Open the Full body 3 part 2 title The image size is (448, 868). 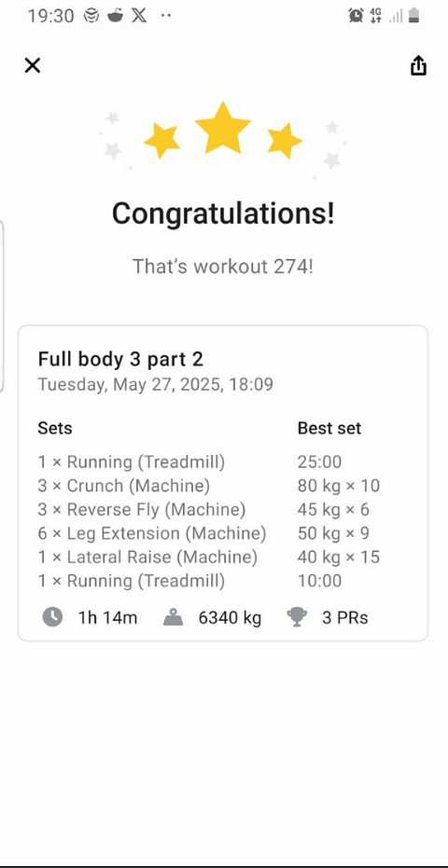[120, 359]
